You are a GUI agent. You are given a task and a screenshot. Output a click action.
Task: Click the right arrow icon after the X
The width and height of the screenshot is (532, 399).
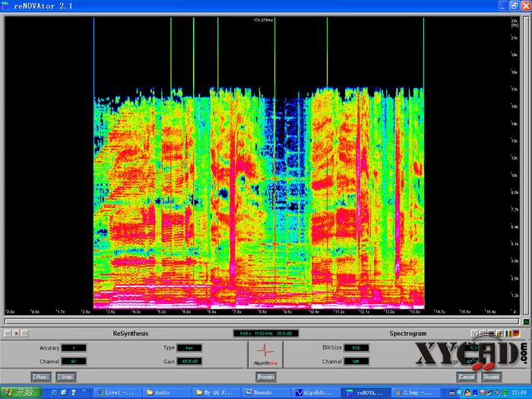point(24,334)
